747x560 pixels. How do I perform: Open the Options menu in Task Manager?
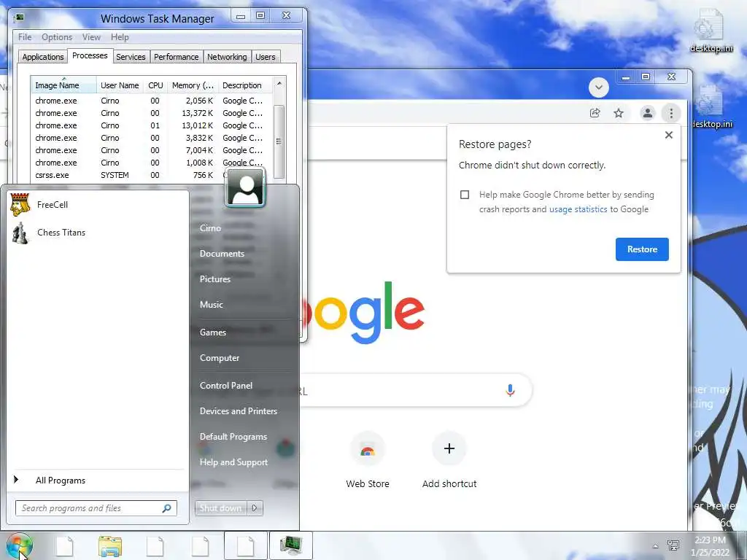coord(57,36)
